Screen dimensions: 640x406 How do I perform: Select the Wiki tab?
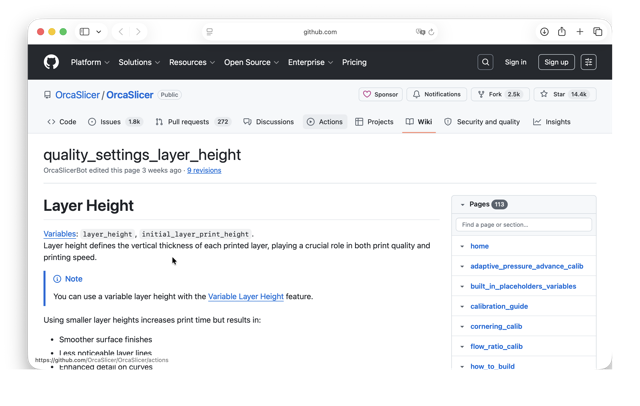419,122
